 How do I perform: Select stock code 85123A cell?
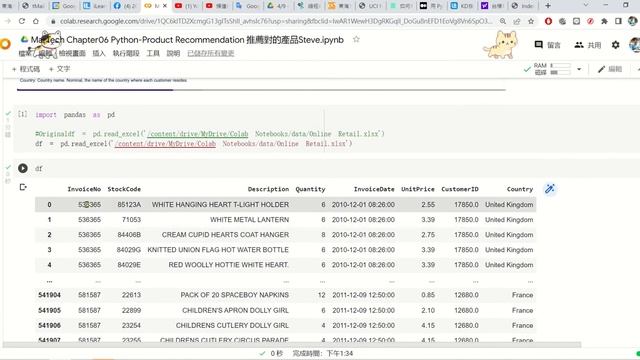(129, 204)
